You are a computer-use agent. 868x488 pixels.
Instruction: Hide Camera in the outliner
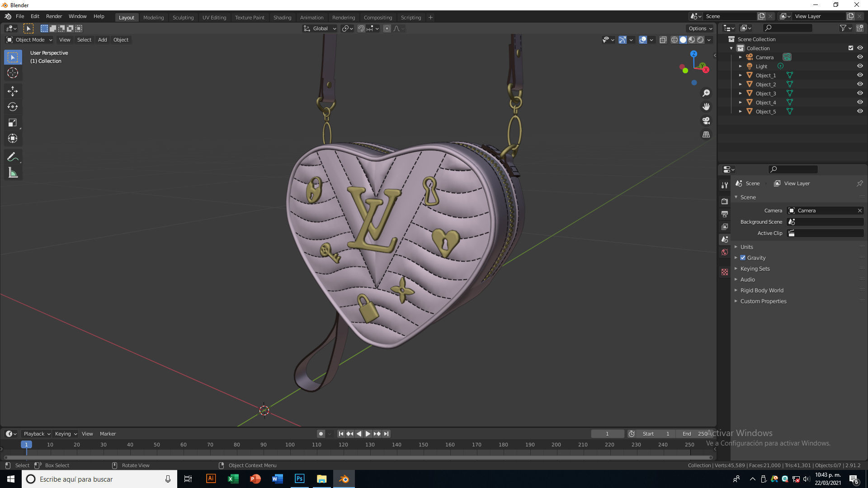(x=860, y=57)
